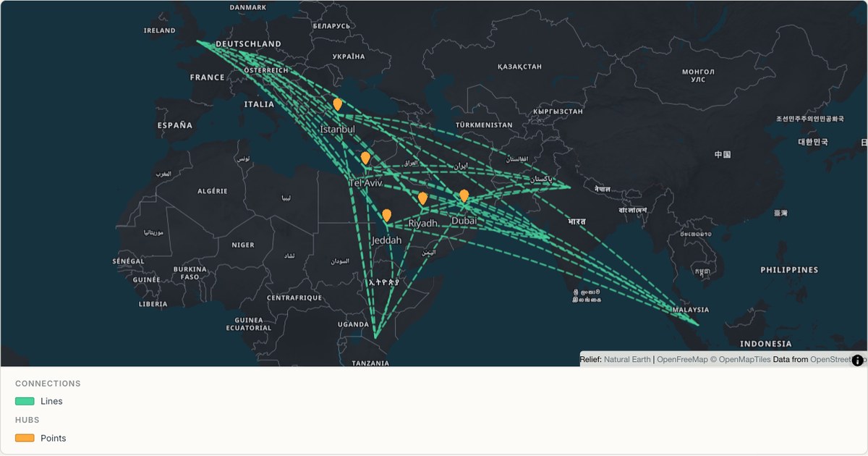
Task: Click the Lines legend label
Action: [x=51, y=401]
